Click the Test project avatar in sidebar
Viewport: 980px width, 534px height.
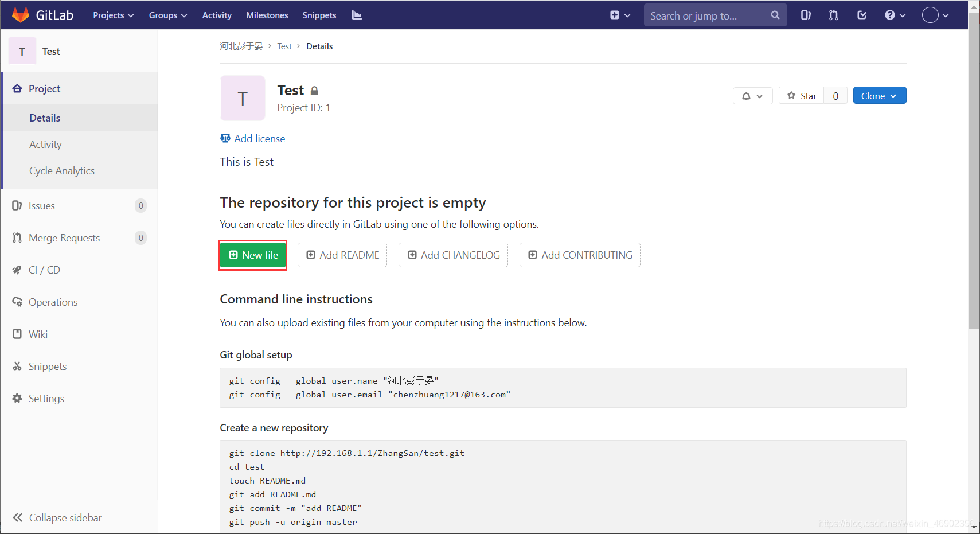point(22,51)
